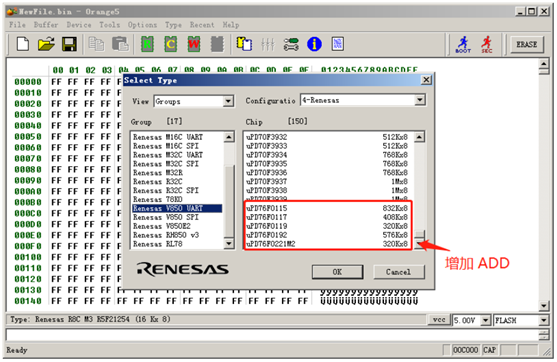Select chip uPD76F0221M2
Viewport: 557px width, 362px height.
[327, 244]
